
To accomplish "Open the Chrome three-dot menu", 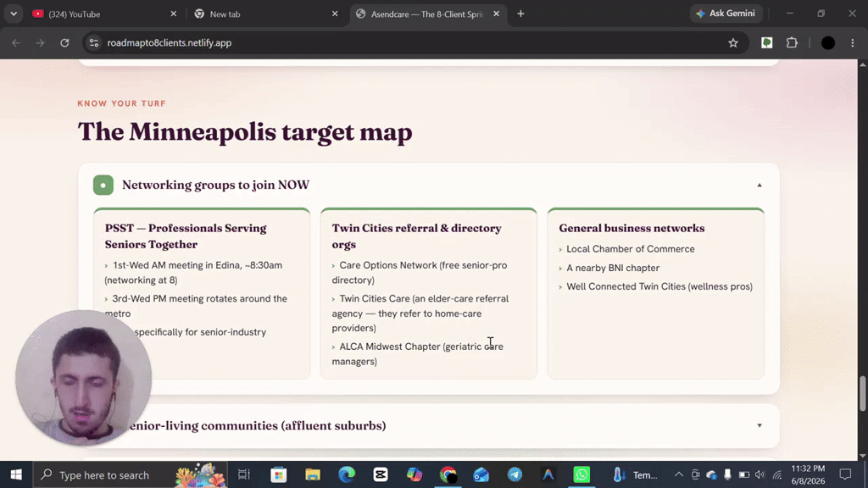I will tap(853, 42).
